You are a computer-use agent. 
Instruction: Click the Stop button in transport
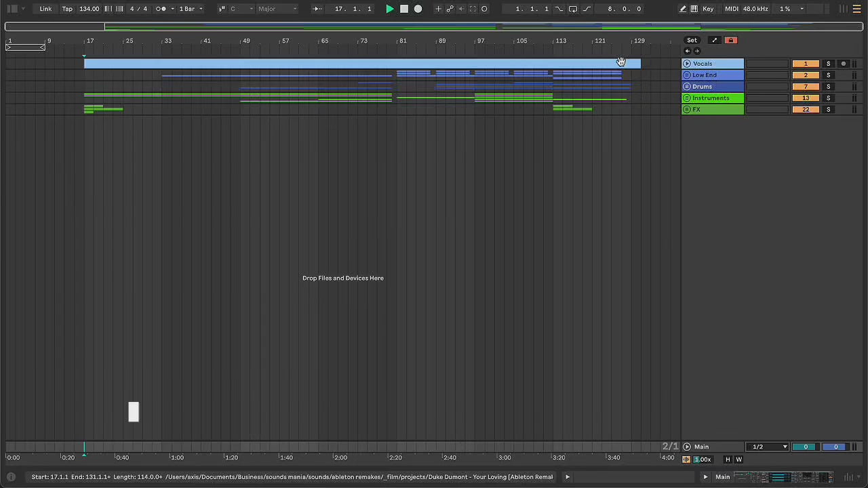(x=404, y=9)
